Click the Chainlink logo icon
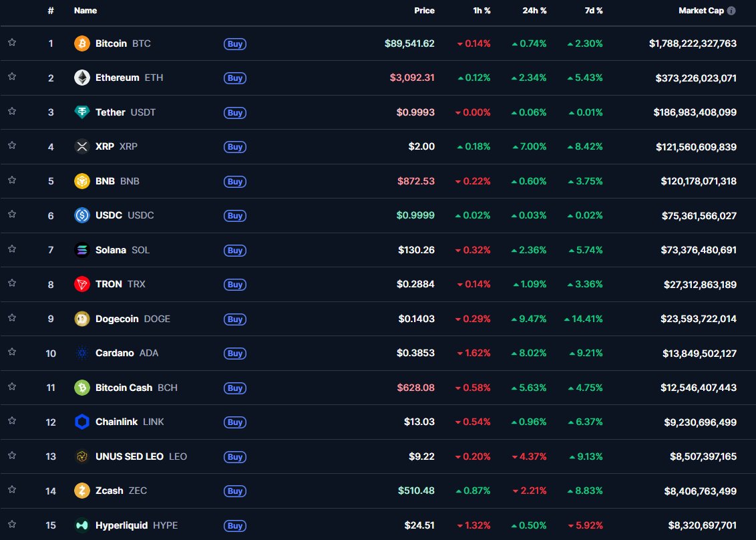Screen dimensions: 756x540 click(x=82, y=422)
